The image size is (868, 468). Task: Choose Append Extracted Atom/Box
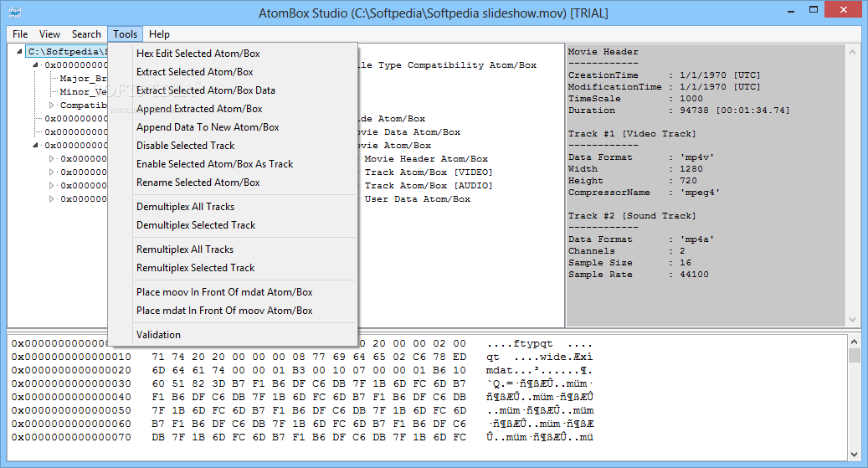point(233,109)
